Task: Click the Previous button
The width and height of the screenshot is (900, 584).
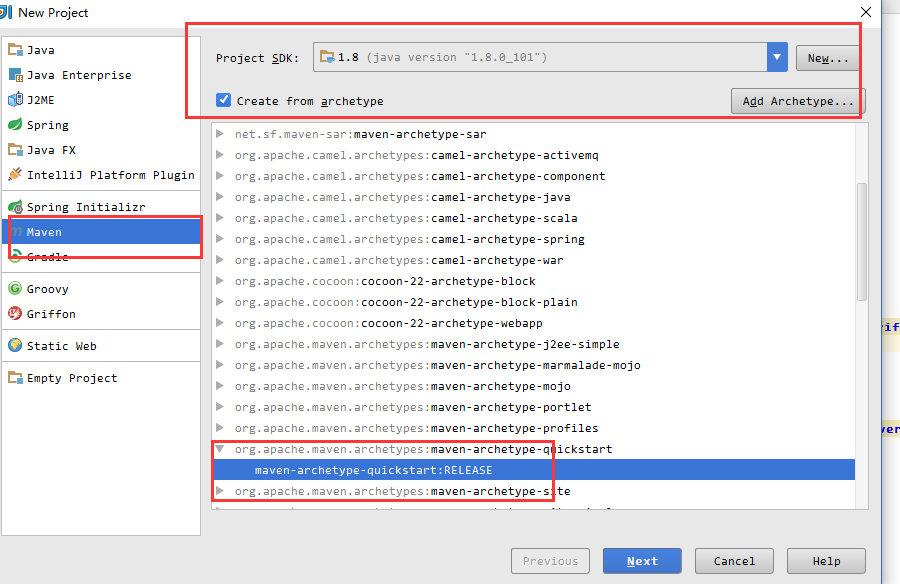Action: [550, 561]
